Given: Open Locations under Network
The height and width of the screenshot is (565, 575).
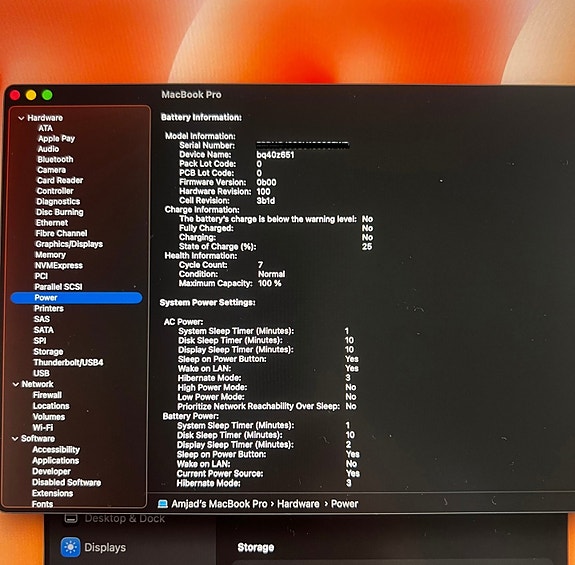Looking at the screenshot, I should pyautogui.click(x=51, y=406).
